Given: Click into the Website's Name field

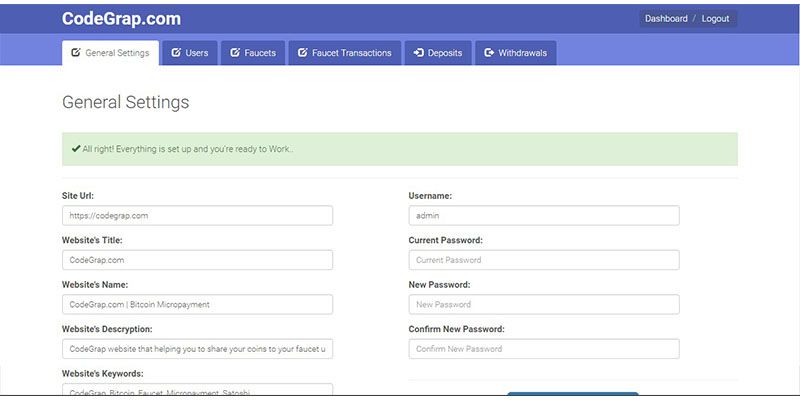Looking at the screenshot, I should point(197,304).
